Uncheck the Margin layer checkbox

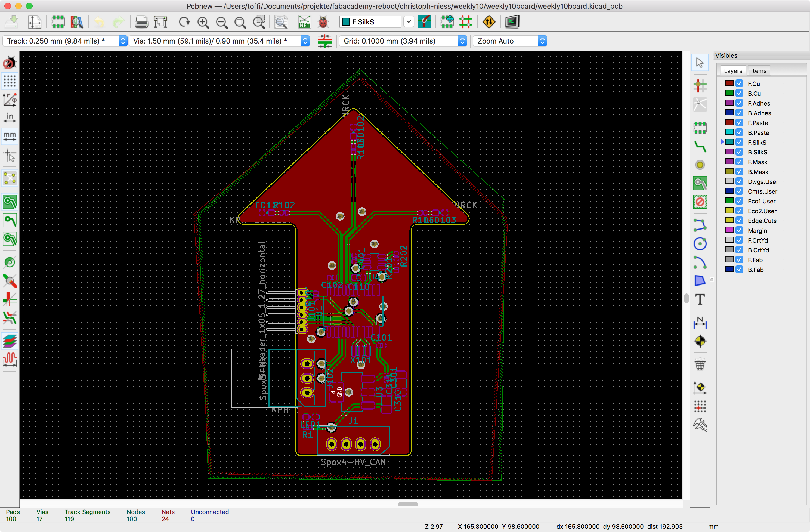coord(739,230)
